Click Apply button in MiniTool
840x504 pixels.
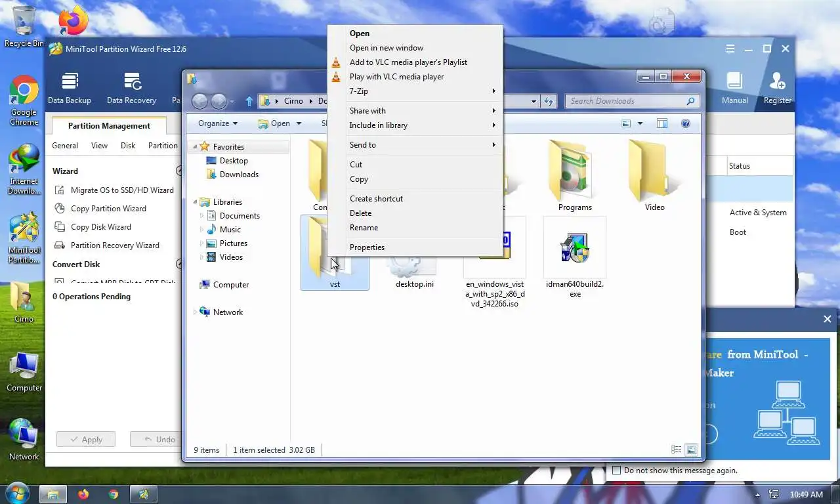pos(86,440)
